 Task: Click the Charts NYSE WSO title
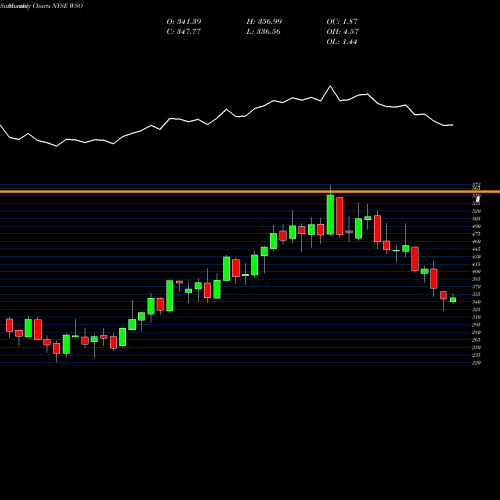(58, 6)
